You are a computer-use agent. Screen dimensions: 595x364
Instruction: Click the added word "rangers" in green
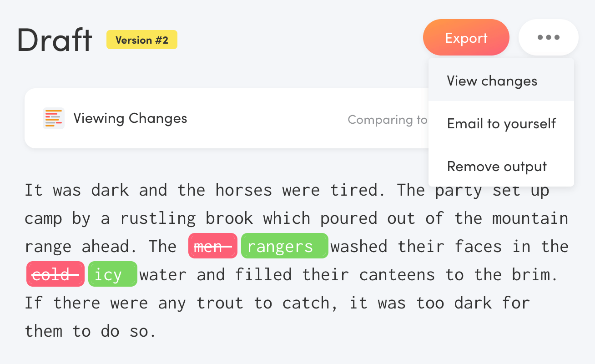285,246
